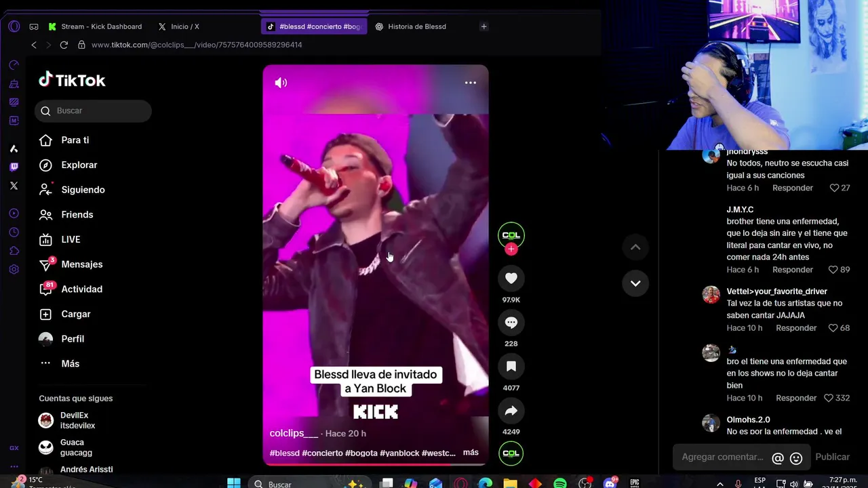Open Opera sidebar settings gear
This screenshot has width=868, height=488.
coord(14,269)
